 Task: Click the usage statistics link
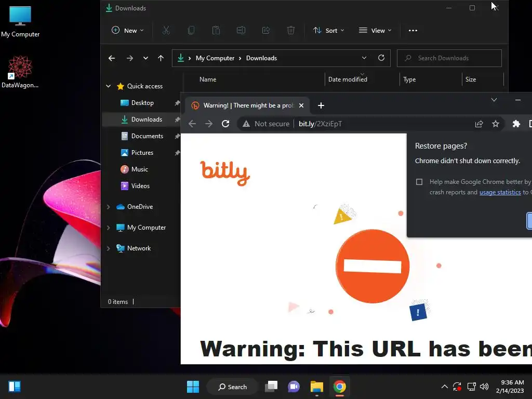[500, 192]
